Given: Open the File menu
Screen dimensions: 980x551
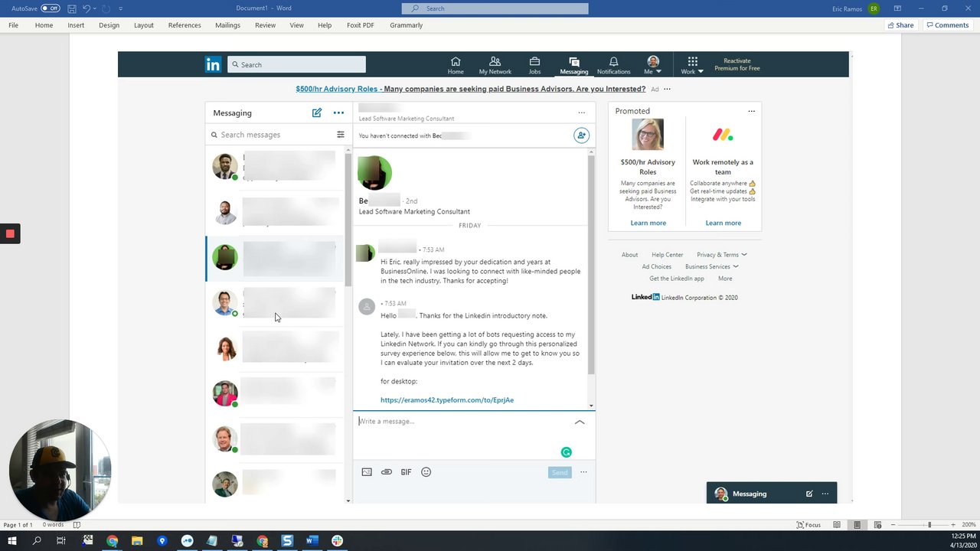Looking at the screenshot, I should [x=14, y=25].
